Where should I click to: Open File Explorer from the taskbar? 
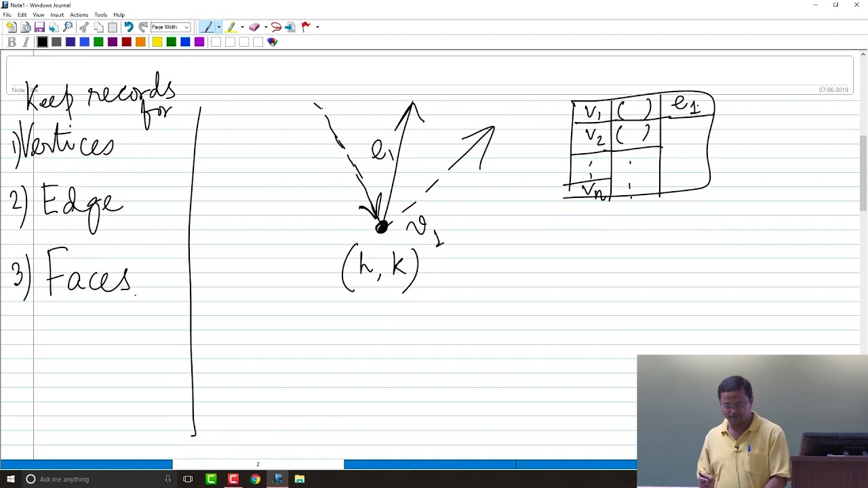[x=299, y=479]
